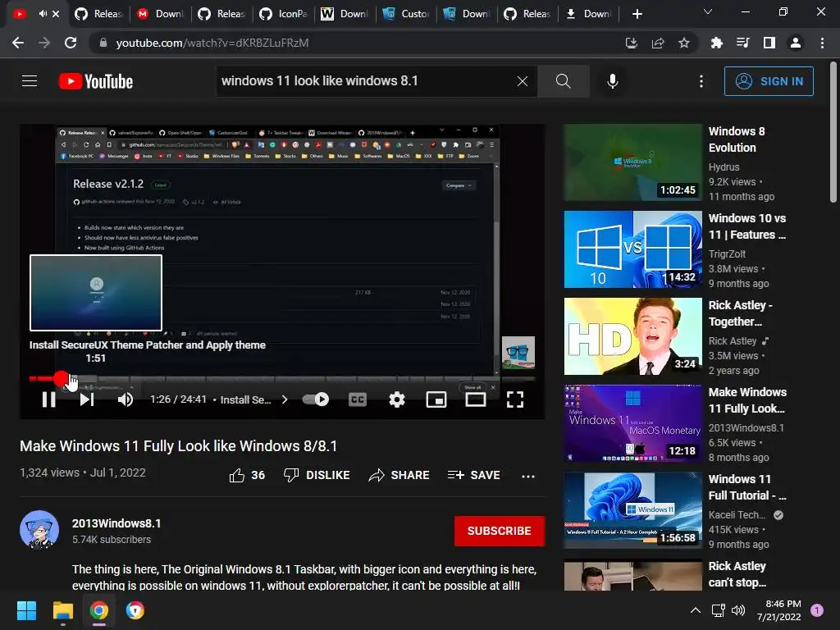
Task: Clear the search box text
Action: click(x=523, y=81)
